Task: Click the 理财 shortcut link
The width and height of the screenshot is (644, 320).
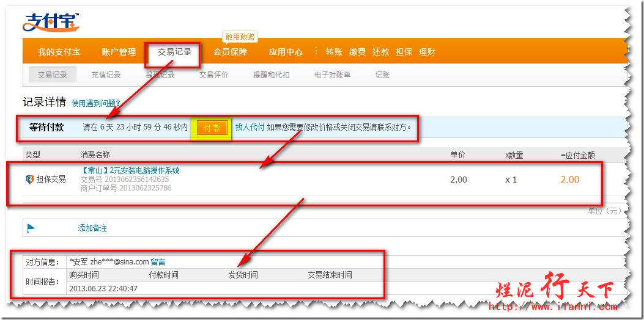Action: point(427,52)
